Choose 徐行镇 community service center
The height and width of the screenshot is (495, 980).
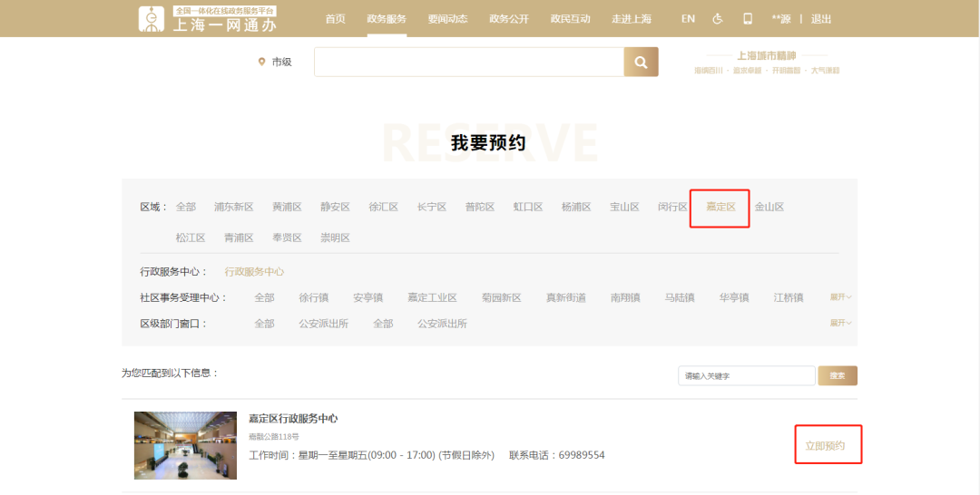click(x=313, y=297)
